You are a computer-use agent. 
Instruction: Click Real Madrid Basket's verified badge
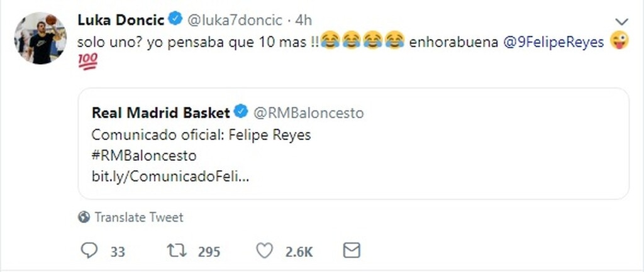coord(241,113)
